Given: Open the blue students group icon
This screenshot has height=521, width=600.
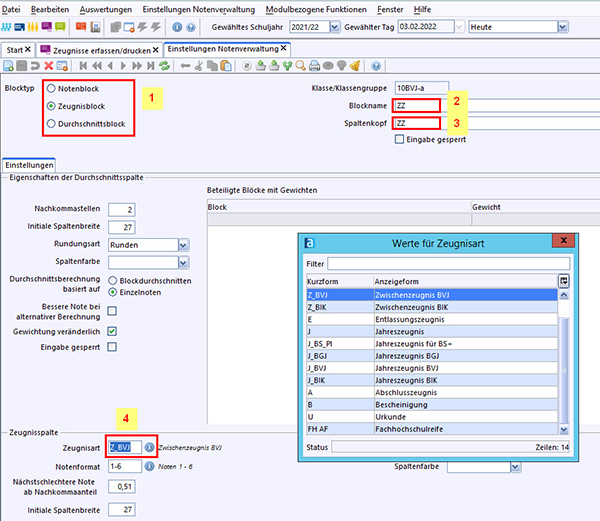Looking at the screenshot, I should click(x=6, y=27).
